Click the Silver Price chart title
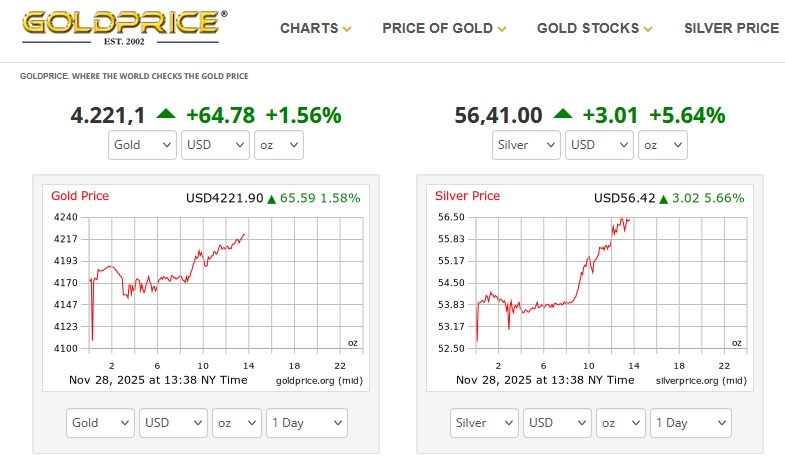This screenshot has width=785, height=462. (466, 196)
